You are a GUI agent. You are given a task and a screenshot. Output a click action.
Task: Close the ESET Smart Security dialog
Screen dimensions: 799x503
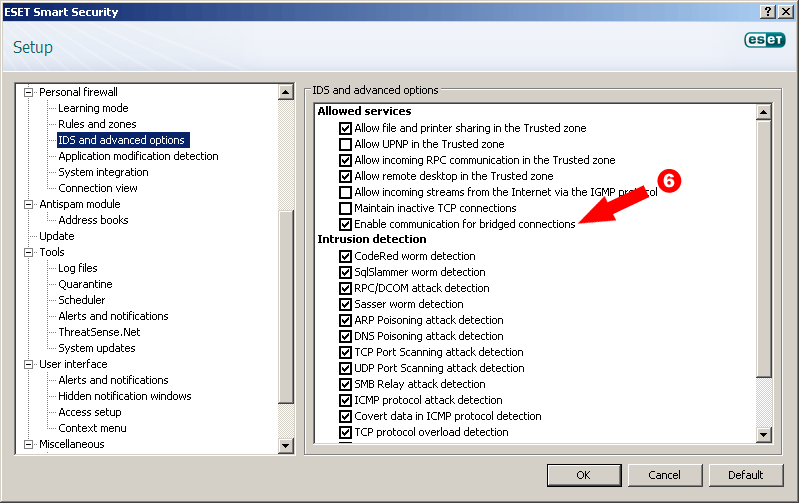[786, 12]
